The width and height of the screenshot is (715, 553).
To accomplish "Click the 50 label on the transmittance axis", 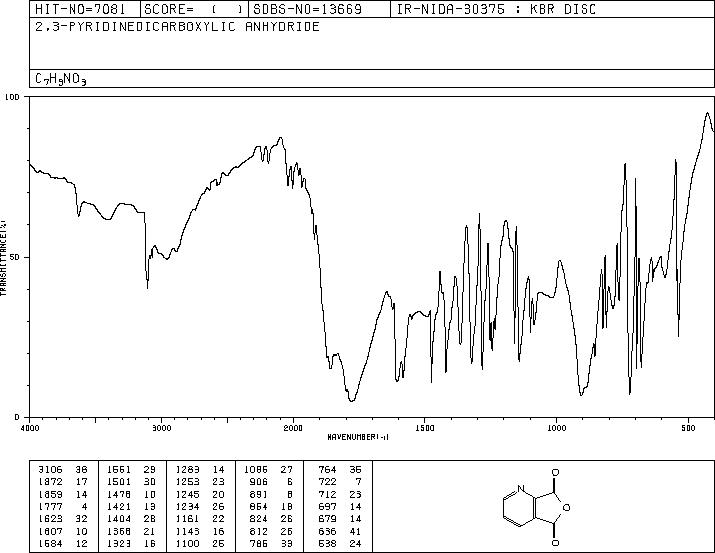I will 15,257.
